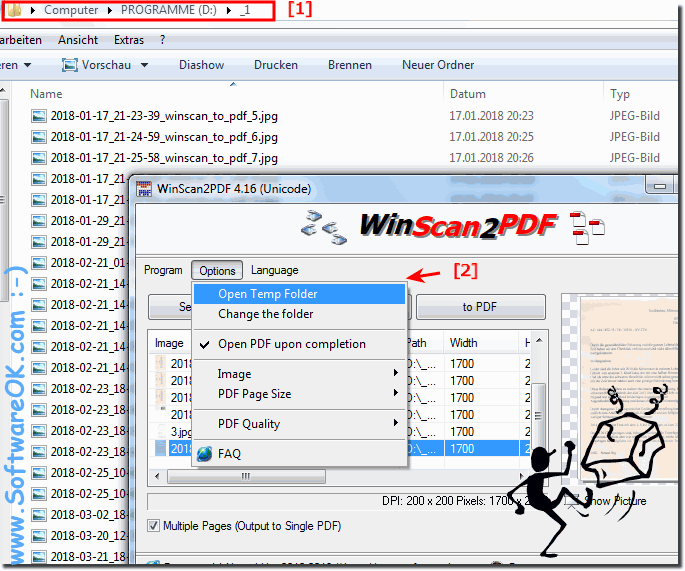Expand the PDF Quality submenu
The image size is (685, 571).
pos(299,423)
